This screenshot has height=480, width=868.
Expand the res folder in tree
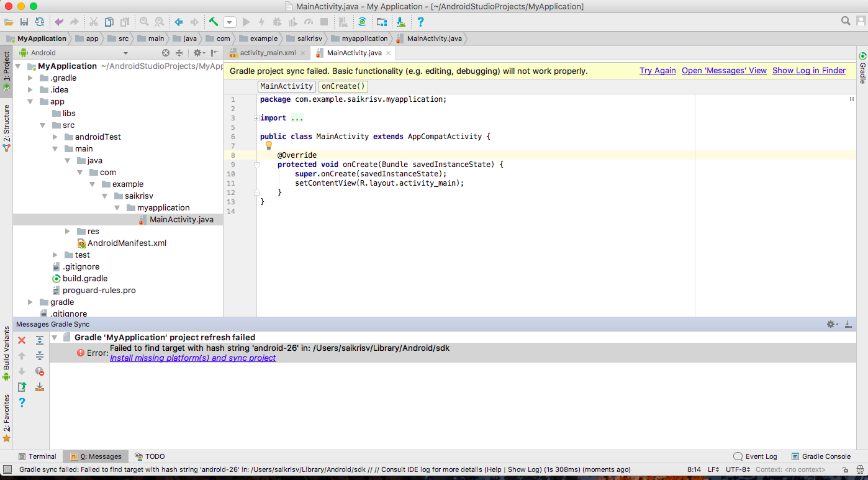pyautogui.click(x=68, y=232)
